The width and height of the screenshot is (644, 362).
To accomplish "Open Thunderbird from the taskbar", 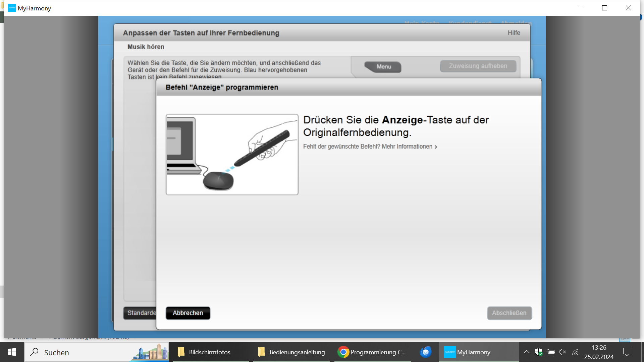I will 426,352.
